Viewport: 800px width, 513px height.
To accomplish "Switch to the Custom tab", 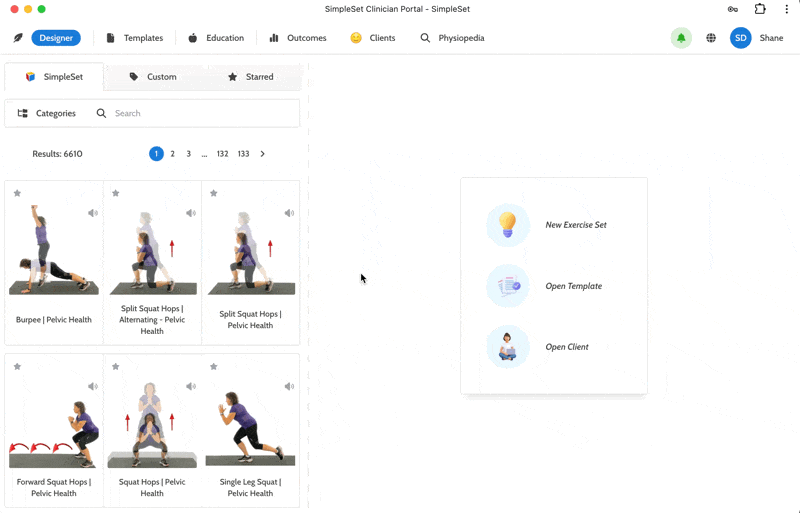I will click(153, 77).
